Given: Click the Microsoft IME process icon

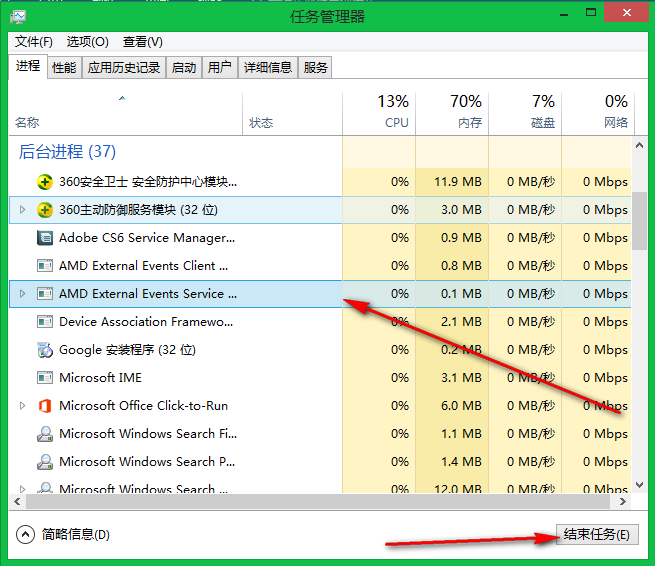Looking at the screenshot, I should (x=45, y=378).
